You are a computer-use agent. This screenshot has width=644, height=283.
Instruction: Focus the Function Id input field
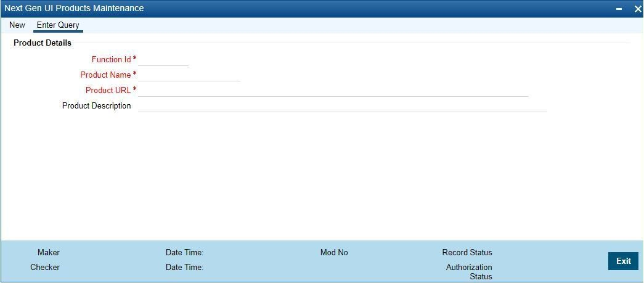[163, 60]
